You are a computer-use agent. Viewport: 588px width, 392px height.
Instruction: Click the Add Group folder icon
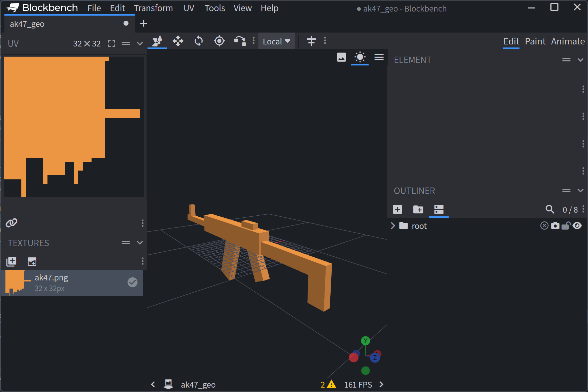[418, 210]
